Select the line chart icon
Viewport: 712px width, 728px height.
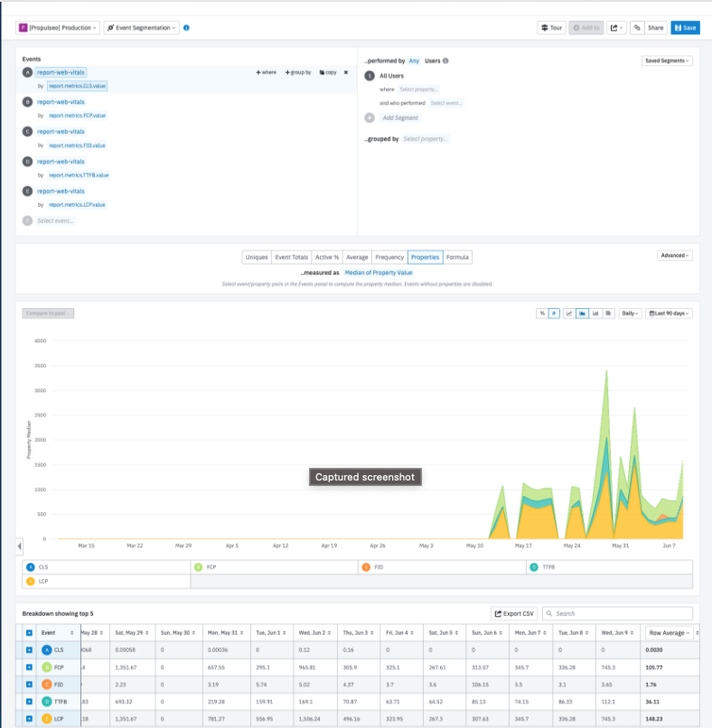(x=569, y=313)
